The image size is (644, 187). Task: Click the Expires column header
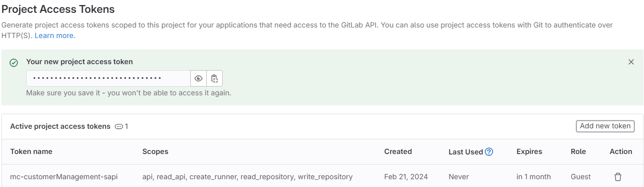pyautogui.click(x=529, y=152)
